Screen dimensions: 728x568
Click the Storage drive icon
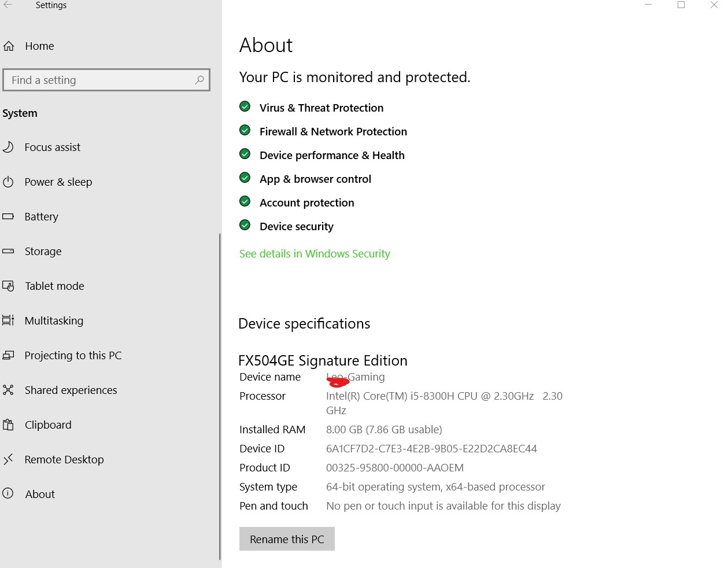8,251
